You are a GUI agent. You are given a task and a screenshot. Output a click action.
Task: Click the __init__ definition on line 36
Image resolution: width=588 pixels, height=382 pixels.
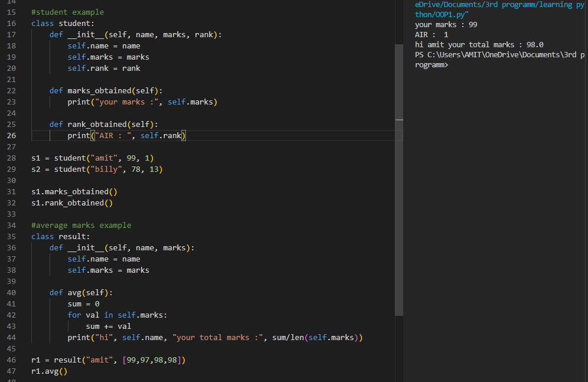point(122,248)
